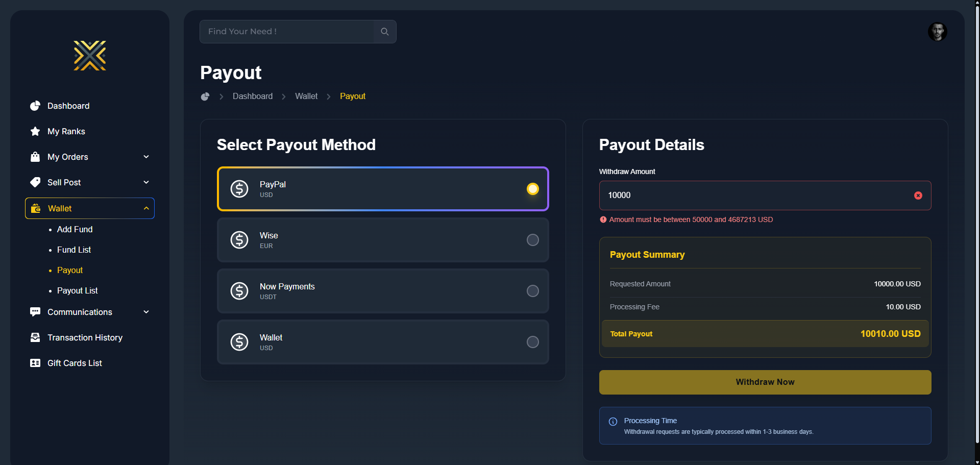The image size is (980, 465).
Task: Open Add Fund in Wallet submenu
Action: click(75, 229)
